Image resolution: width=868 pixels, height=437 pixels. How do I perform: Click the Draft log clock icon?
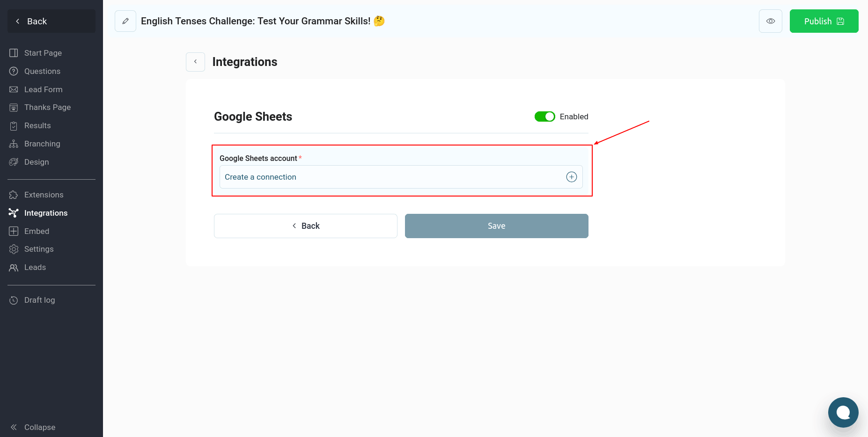tap(14, 300)
